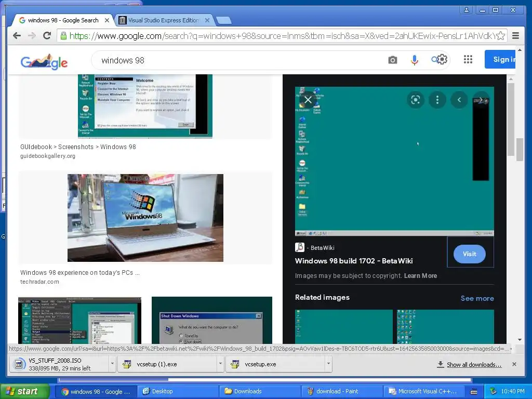The height and width of the screenshot is (399, 532).
Task: Click See more related images
Action: (477, 298)
